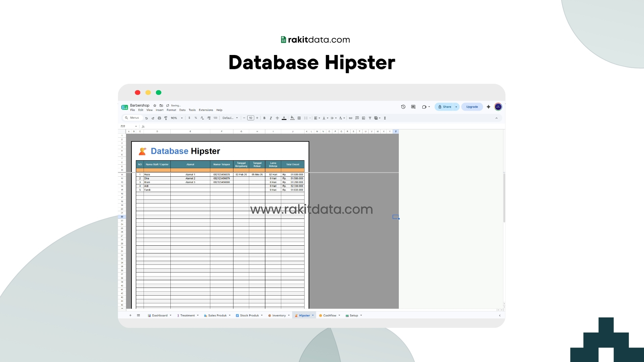Image resolution: width=644 pixels, height=362 pixels.
Task: Click the 123 number format button
Action: pyautogui.click(x=215, y=118)
